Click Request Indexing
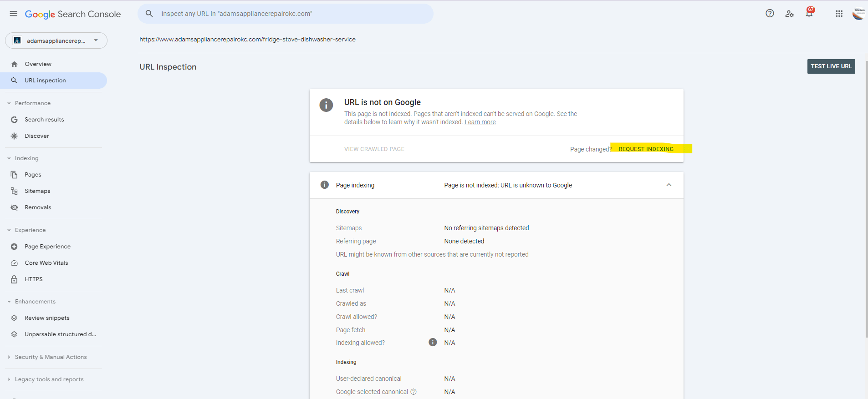The image size is (868, 399). click(646, 149)
